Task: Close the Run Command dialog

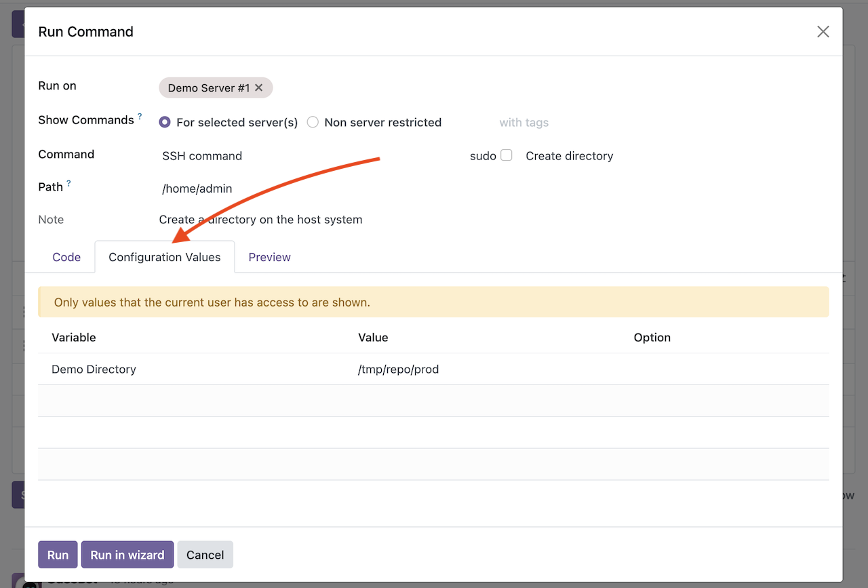Action: 823,31
